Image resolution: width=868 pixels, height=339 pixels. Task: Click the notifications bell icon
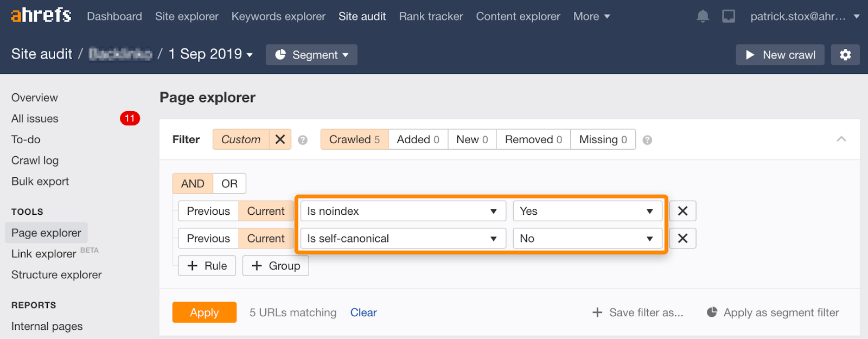(703, 16)
